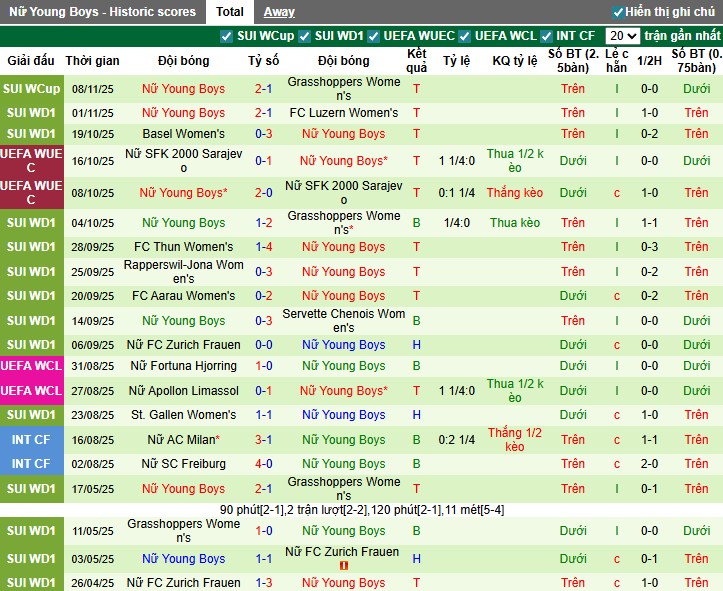Click the KQ tỷ lệ column header

[515, 60]
